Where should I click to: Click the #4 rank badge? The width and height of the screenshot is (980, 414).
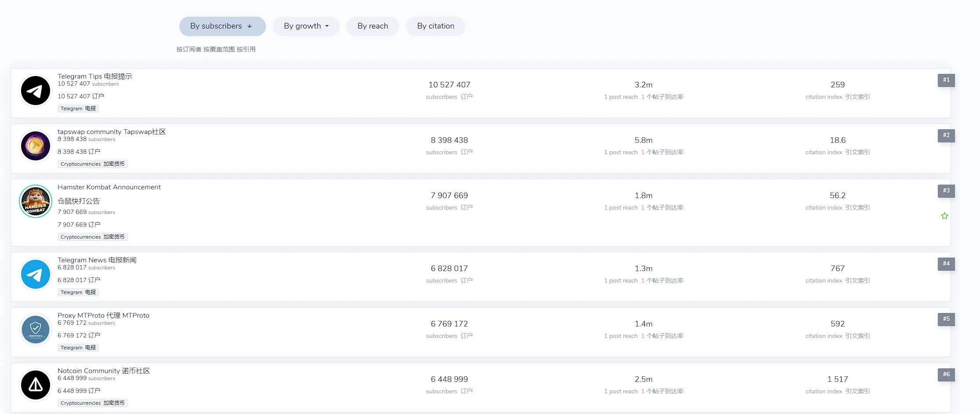pos(946,264)
